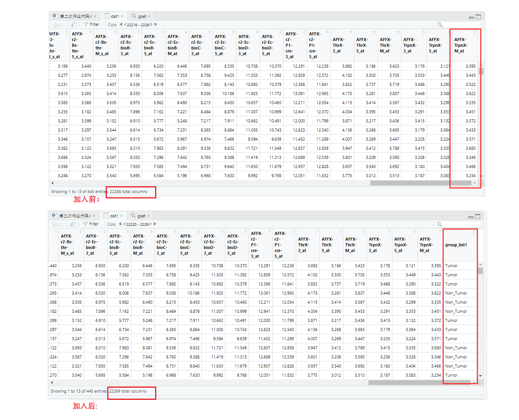Click 'Showing 1 to 13 of 445 entries' in top viewer

click(x=79, y=192)
